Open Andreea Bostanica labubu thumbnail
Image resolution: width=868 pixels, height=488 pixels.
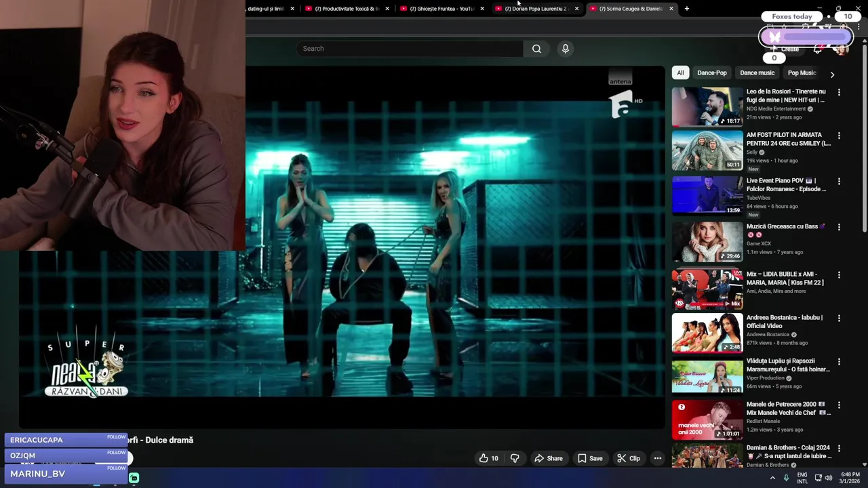707,333
